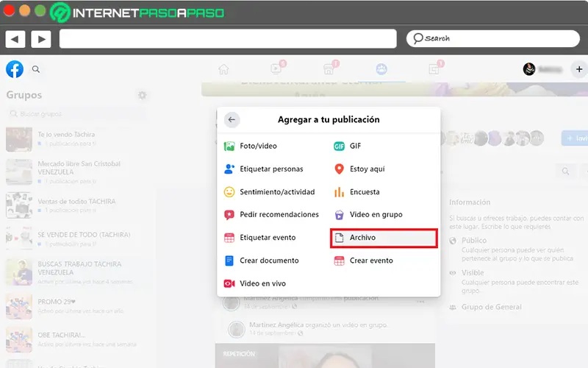Open the Gaming tab icon
The height and width of the screenshot is (368, 588).
(434, 68)
